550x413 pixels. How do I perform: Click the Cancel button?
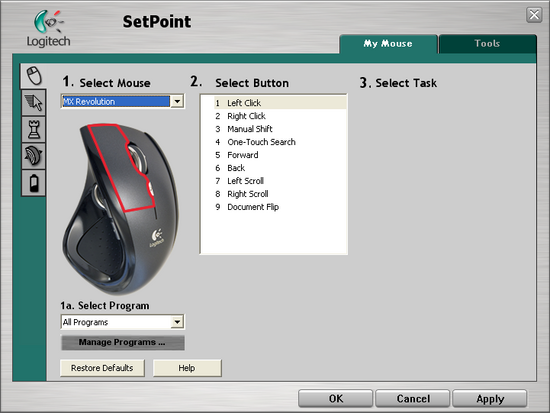pos(412,399)
